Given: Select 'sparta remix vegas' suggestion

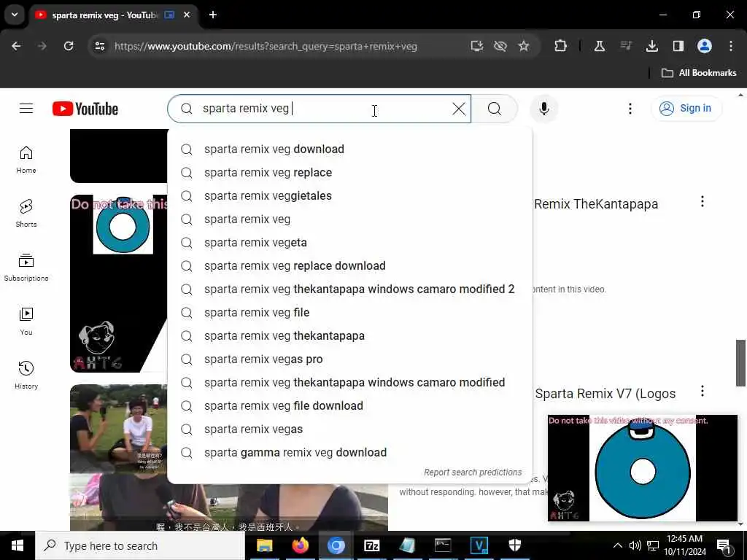Looking at the screenshot, I should 349,429.
